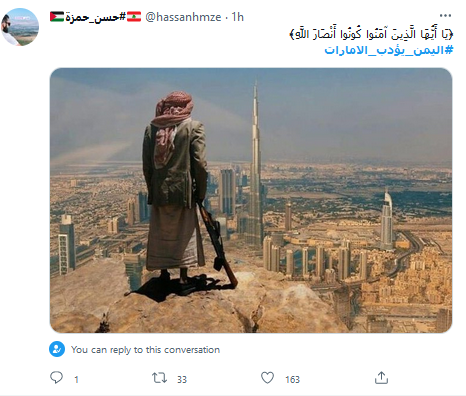
Task: Click the reply speech bubble icon
Action: click(56, 378)
